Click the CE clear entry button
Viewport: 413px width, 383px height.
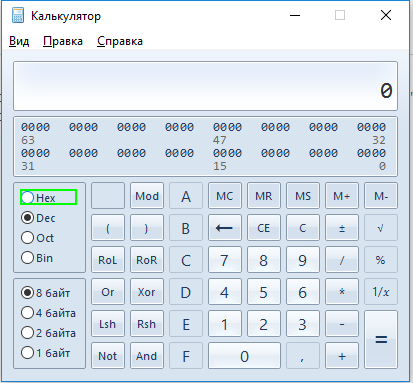(x=264, y=228)
